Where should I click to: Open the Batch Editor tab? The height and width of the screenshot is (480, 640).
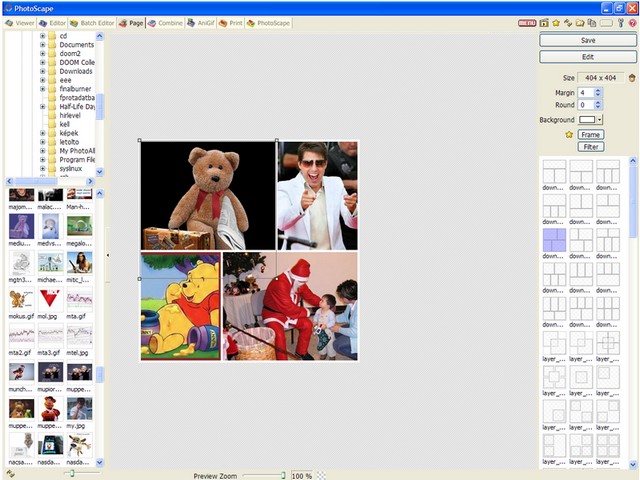(92, 23)
